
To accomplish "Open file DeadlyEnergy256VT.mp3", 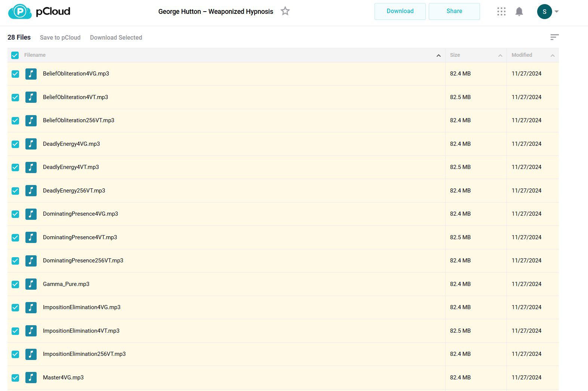I will pyautogui.click(x=74, y=191).
